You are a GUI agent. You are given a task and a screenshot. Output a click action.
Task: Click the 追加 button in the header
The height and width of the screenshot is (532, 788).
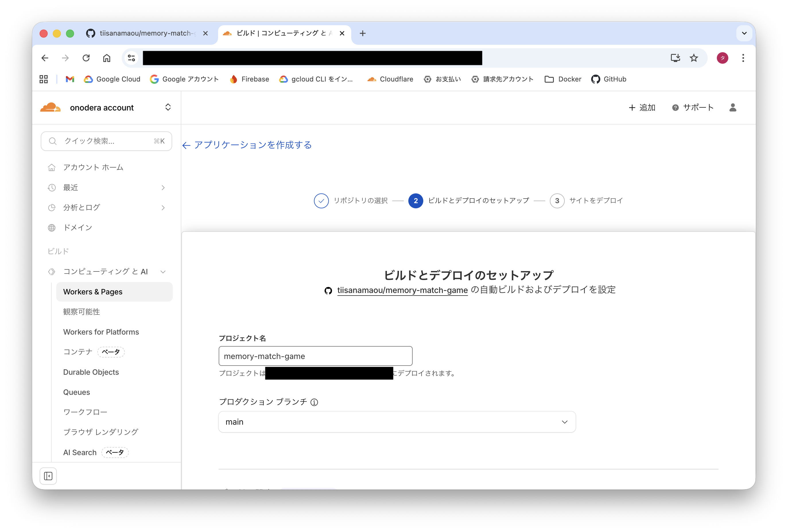pos(642,108)
